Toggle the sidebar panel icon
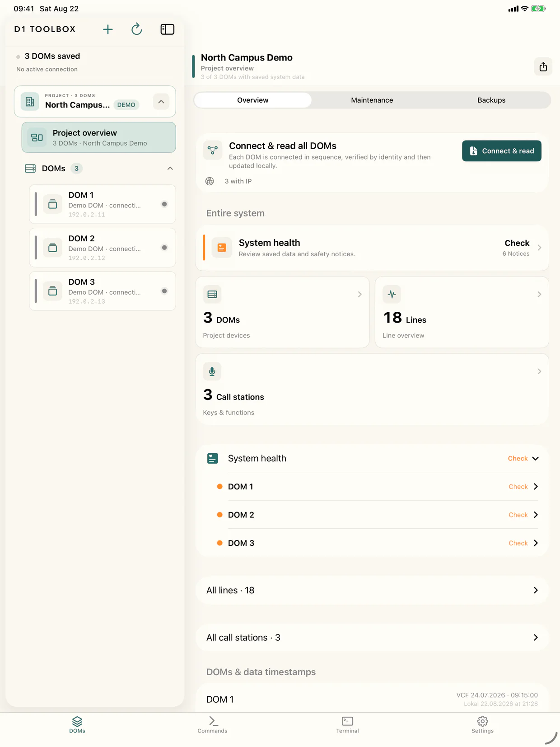Image resolution: width=560 pixels, height=747 pixels. point(167,29)
